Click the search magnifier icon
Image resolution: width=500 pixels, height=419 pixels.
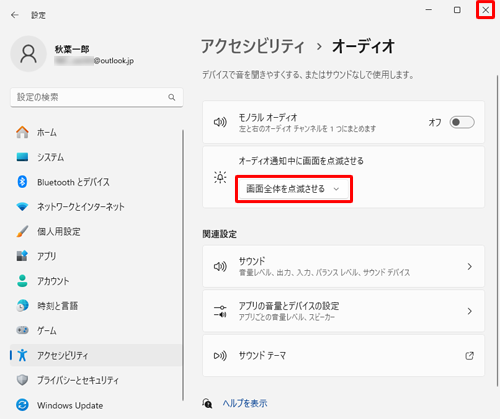tap(172, 97)
